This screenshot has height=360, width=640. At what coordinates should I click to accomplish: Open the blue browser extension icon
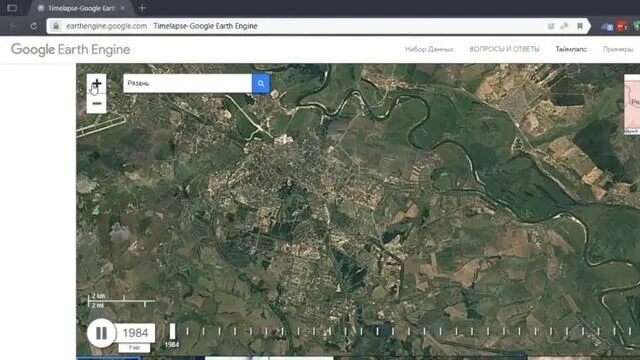point(607,27)
